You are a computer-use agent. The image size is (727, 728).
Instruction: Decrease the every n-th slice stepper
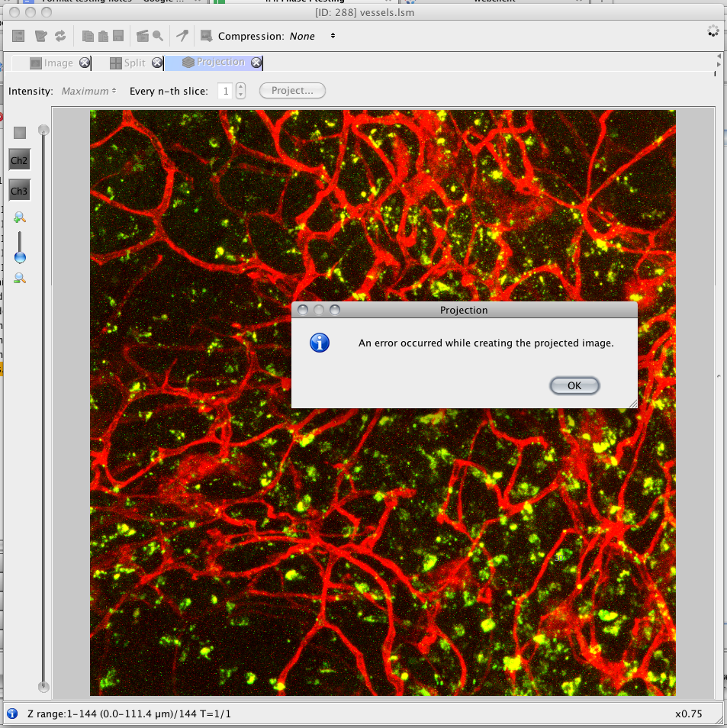click(240, 95)
